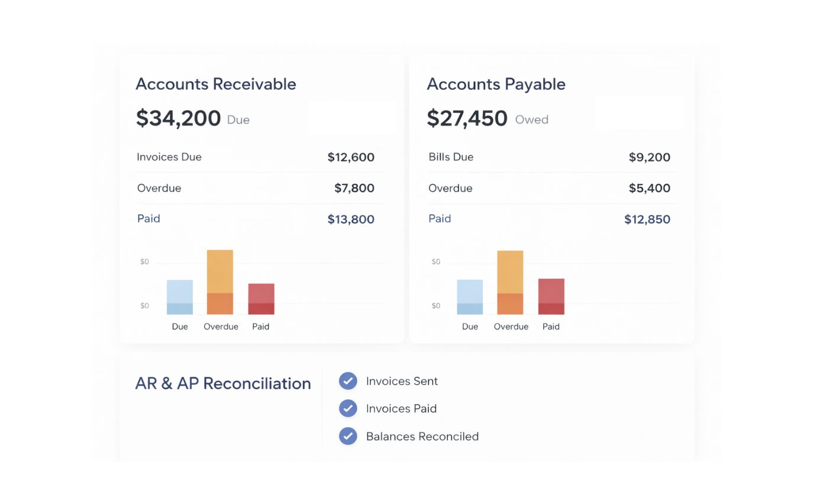Click the red Paid bar in payable chart
This screenshot has width=814, height=504.
tap(551, 296)
